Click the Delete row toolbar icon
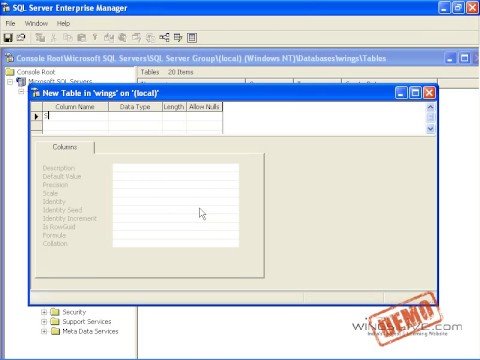 point(122,38)
